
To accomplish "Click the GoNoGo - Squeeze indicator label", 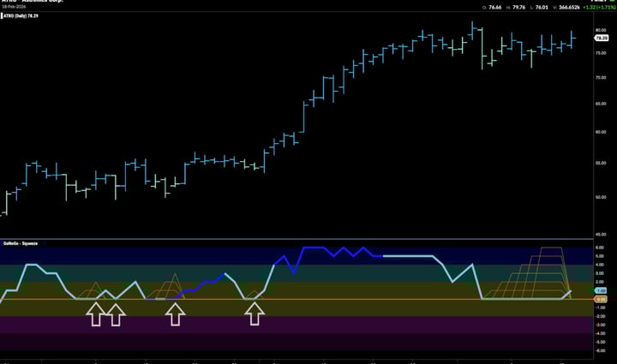I will pos(21,244).
